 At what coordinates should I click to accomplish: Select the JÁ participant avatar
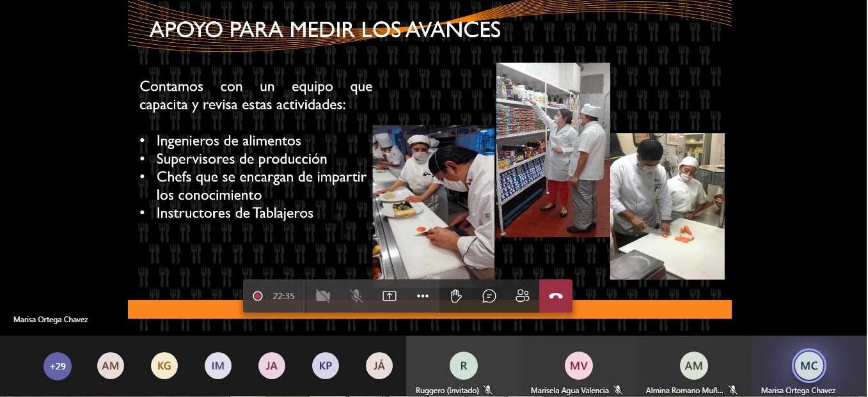(380, 366)
